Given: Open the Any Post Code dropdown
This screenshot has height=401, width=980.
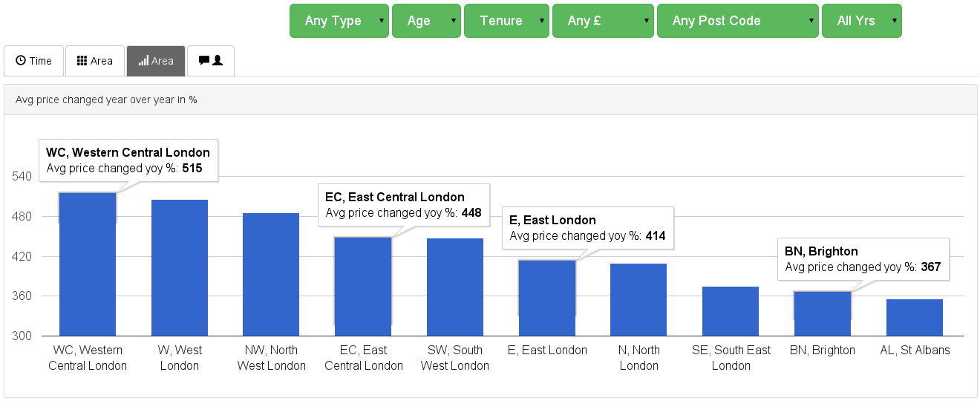Looking at the screenshot, I should point(737,21).
